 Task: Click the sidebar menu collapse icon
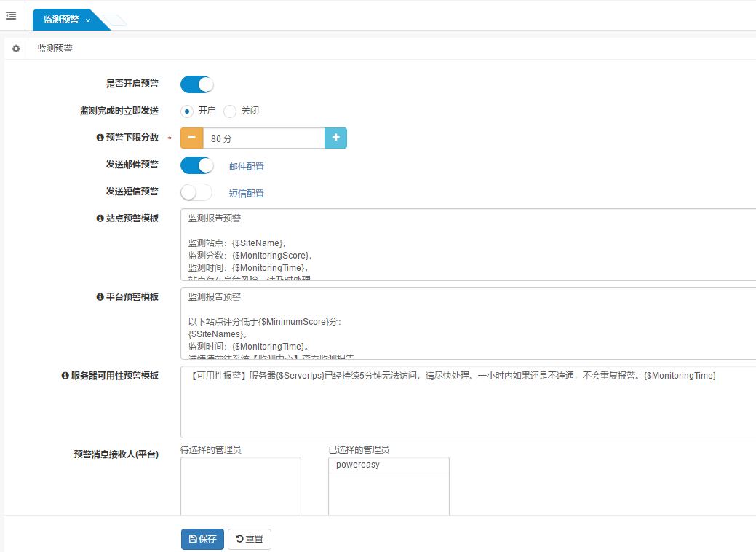click(11, 15)
